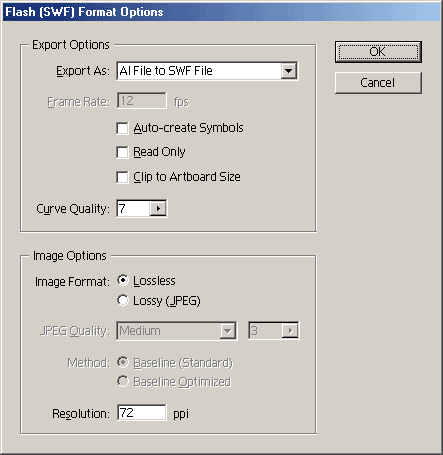Viewport: 443px width, 455px height.
Task: Click the Image Options group label
Action: pyautogui.click(x=70, y=256)
